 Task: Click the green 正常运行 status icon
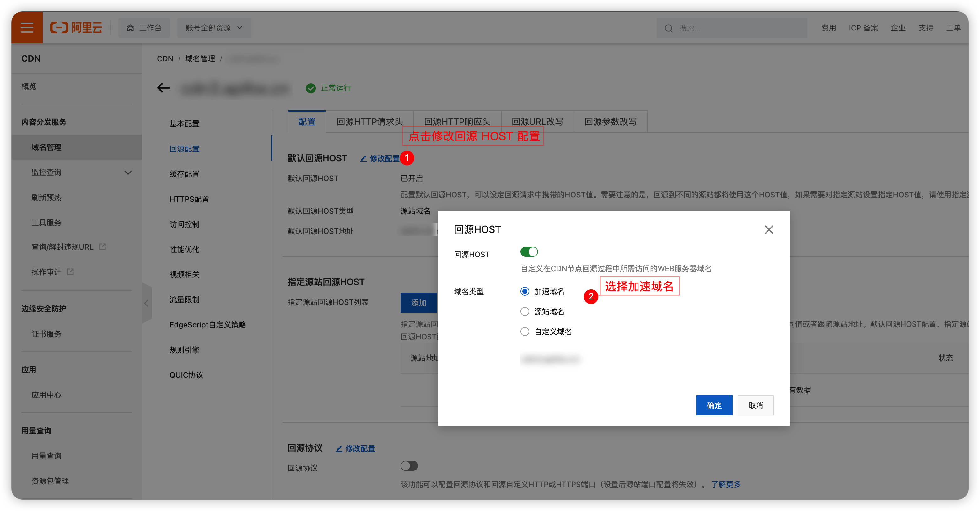pos(311,88)
